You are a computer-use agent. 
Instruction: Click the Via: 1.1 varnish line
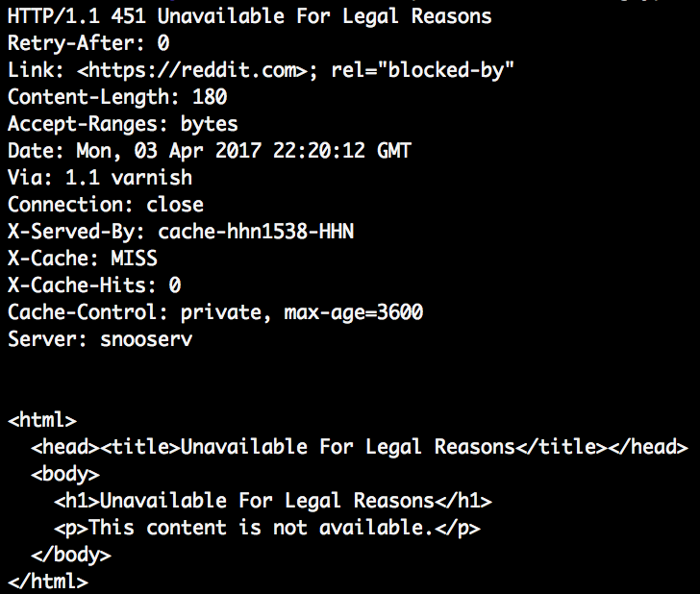[x=100, y=178]
